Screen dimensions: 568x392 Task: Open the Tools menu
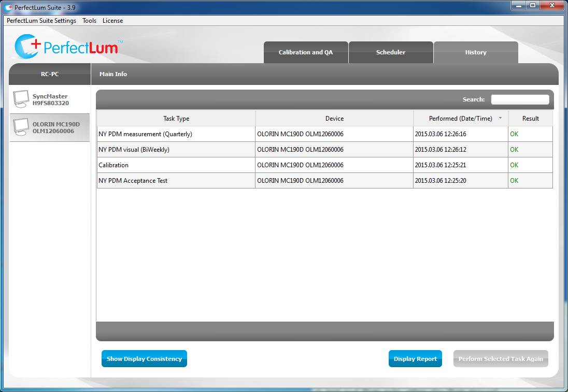click(x=90, y=21)
